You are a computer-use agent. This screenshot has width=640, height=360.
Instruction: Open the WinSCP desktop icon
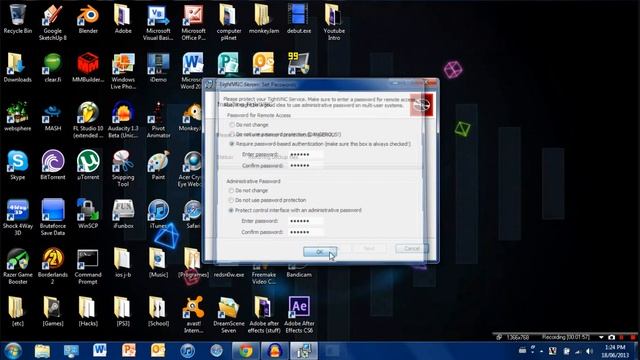pos(88,214)
